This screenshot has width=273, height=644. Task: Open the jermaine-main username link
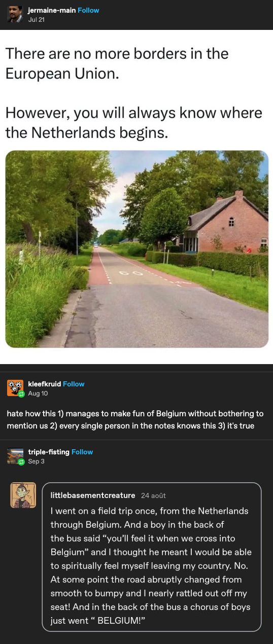(x=51, y=10)
